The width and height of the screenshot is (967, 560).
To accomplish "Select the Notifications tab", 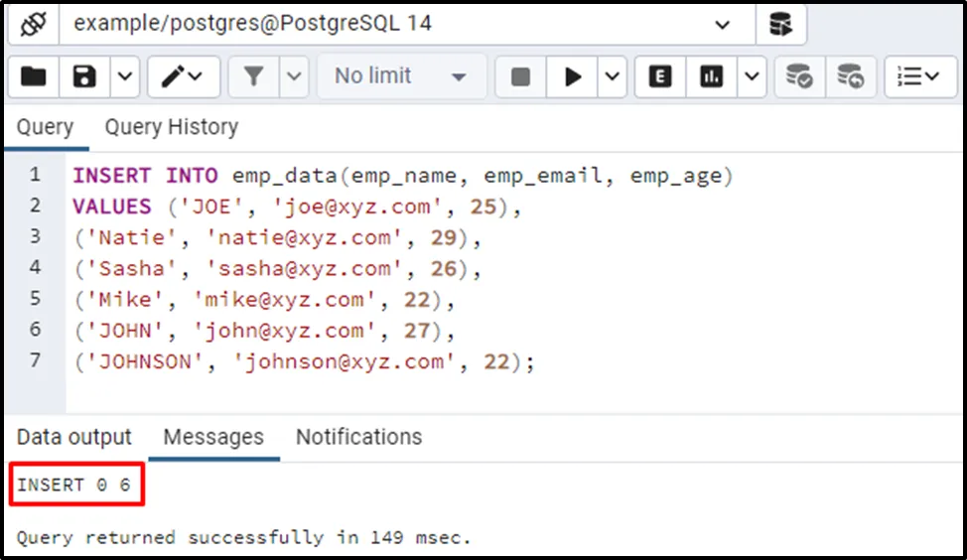I will tap(358, 437).
